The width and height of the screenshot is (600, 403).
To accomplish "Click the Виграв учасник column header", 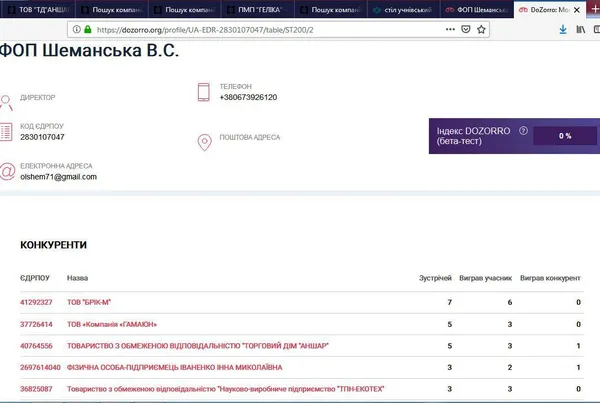I will click(485, 278).
